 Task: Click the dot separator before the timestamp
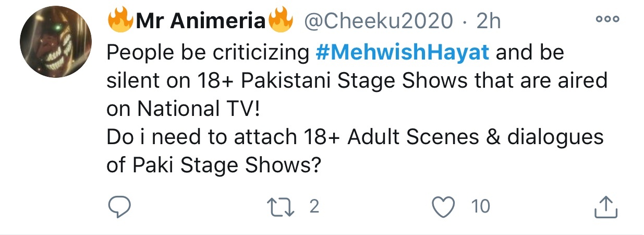point(465,21)
